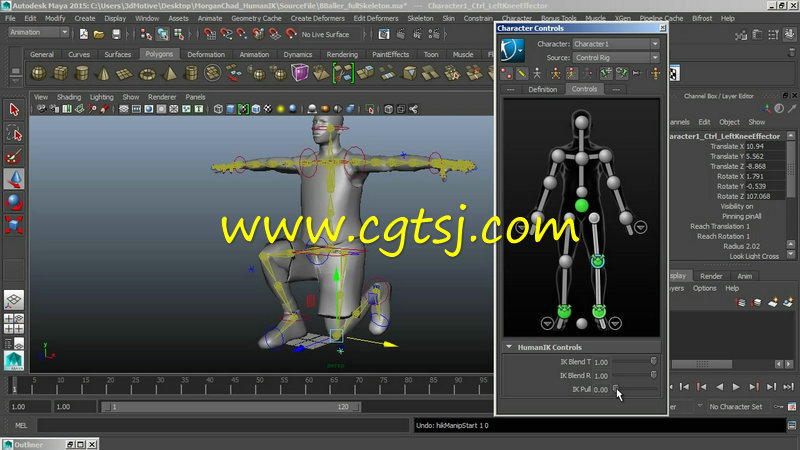Open the Skeleton menu
800x450 pixels.
tap(420, 18)
